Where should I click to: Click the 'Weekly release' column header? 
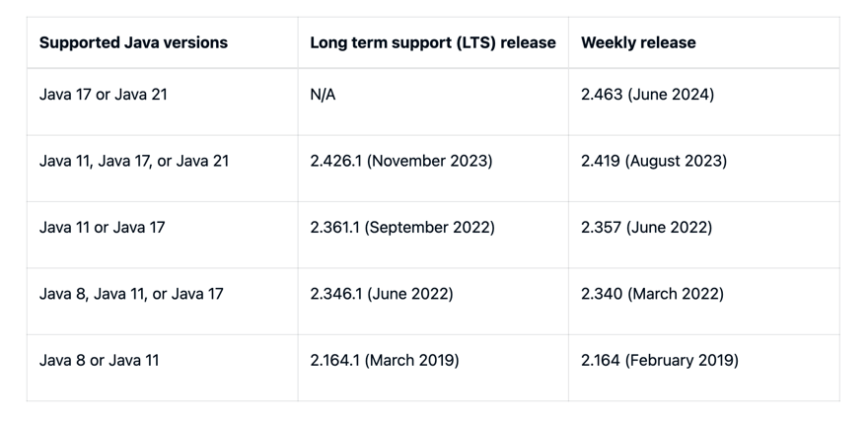[x=638, y=43]
